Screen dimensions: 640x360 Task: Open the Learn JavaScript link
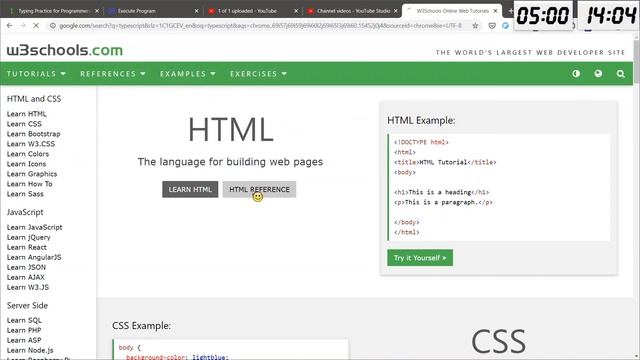click(35, 227)
